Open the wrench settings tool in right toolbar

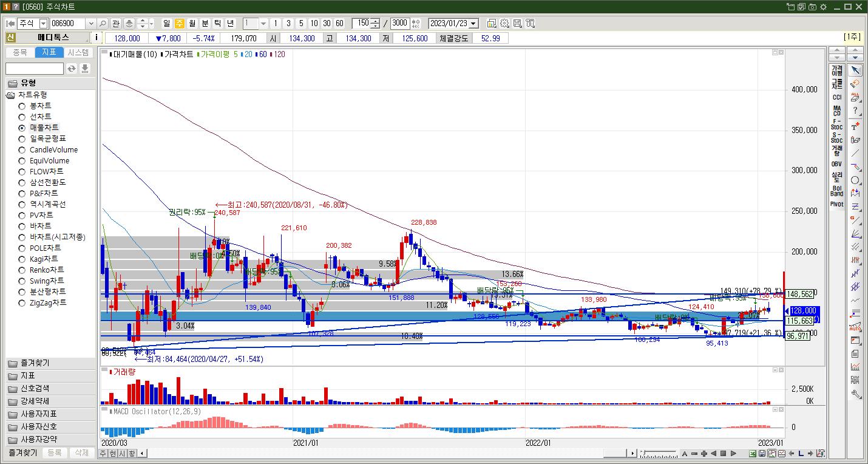(x=855, y=394)
